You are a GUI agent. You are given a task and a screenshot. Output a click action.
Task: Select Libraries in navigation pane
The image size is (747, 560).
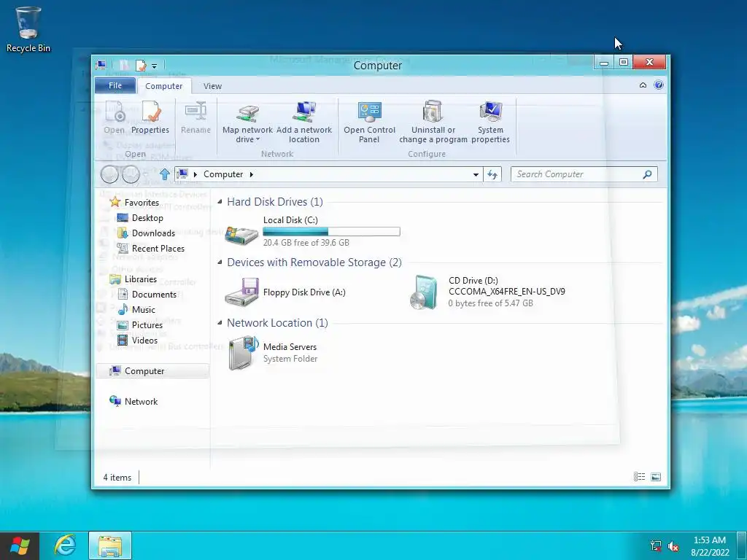coord(141,279)
